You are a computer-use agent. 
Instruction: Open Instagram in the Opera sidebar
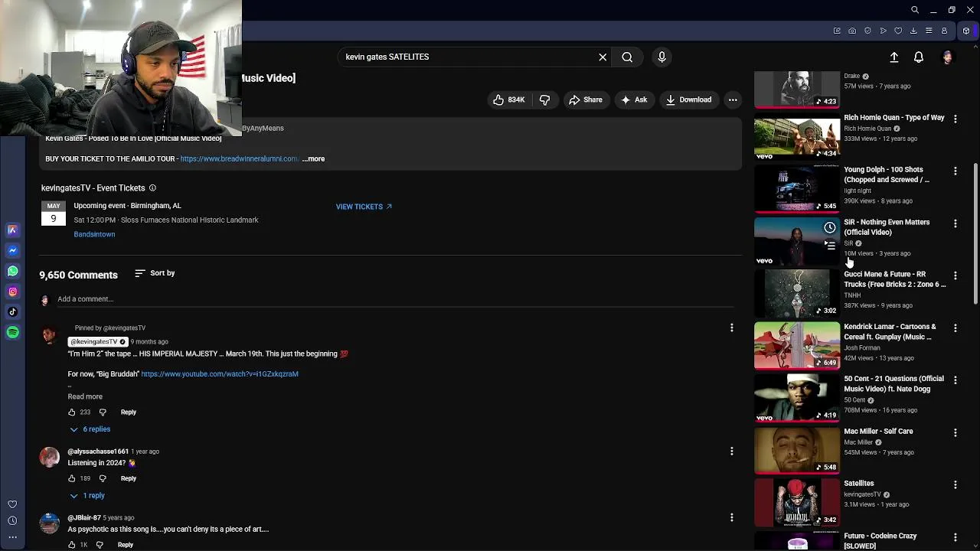pyautogui.click(x=12, y=292)
